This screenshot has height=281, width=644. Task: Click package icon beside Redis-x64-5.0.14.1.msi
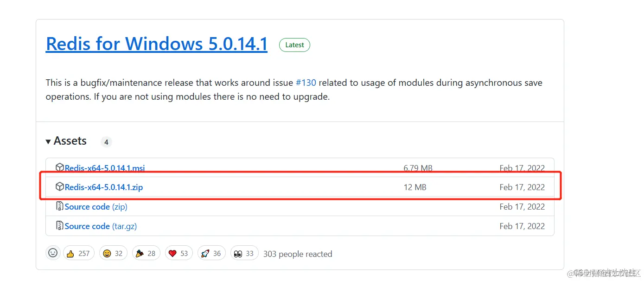[x=60, y=167]
